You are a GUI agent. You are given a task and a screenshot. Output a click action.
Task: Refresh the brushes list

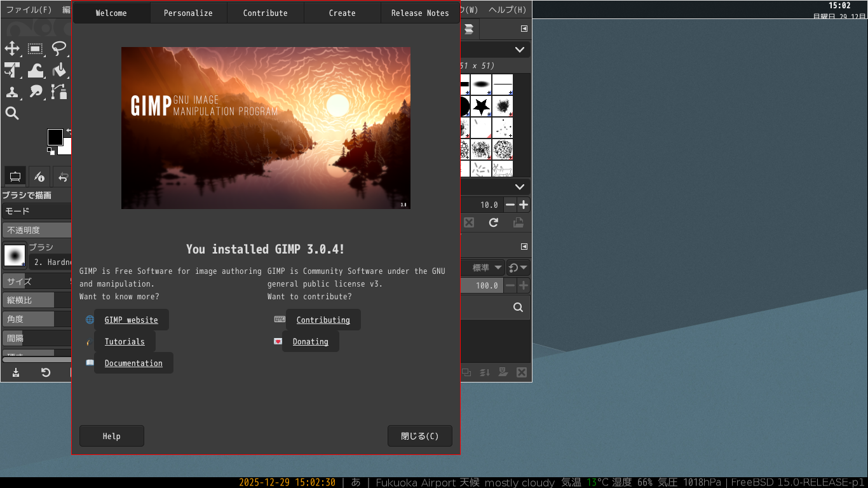click(x=494, y=223)
